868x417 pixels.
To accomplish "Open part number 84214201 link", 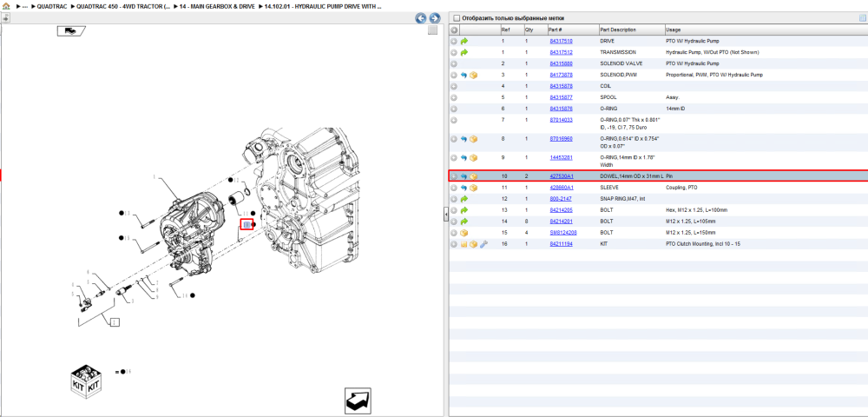I will coord(561,221).
